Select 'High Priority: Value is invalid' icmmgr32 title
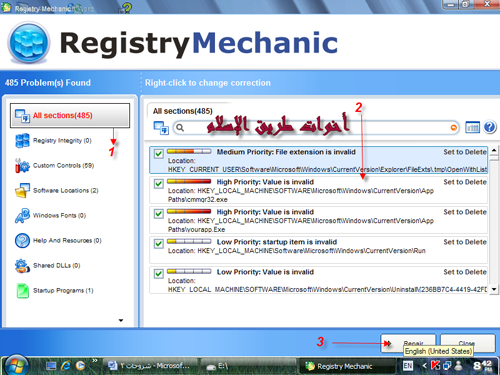500x375 pixels. pyautogui.click(x=265, y=182)
